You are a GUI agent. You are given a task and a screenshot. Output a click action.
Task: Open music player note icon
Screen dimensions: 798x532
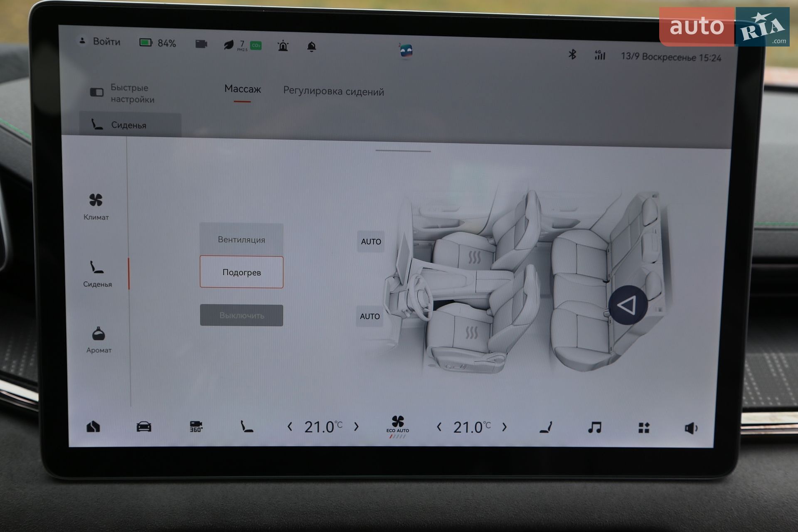point(595,427)
